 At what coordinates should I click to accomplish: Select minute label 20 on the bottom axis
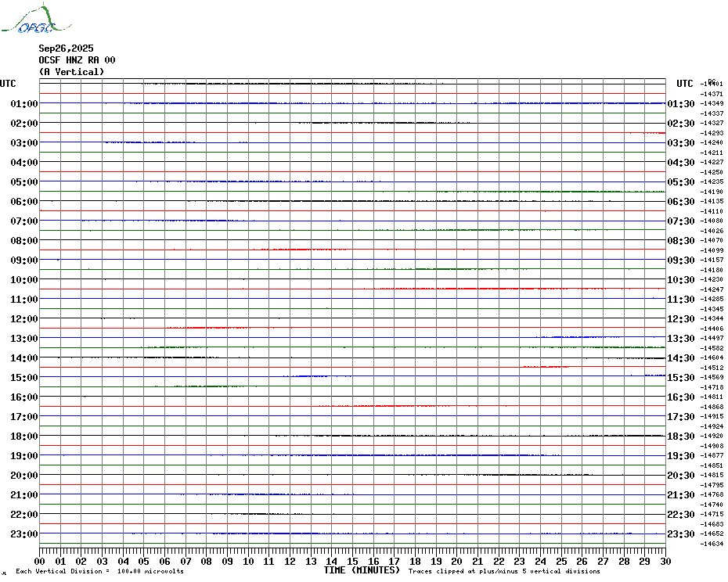pyautogui.click(x=457, y=562)
